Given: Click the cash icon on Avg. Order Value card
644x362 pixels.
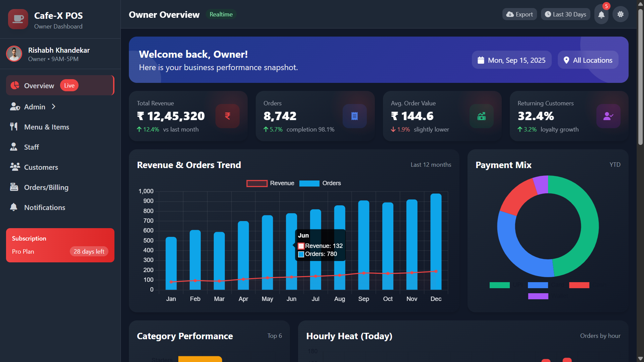Looking at the screenshot, I should point(481,116).
